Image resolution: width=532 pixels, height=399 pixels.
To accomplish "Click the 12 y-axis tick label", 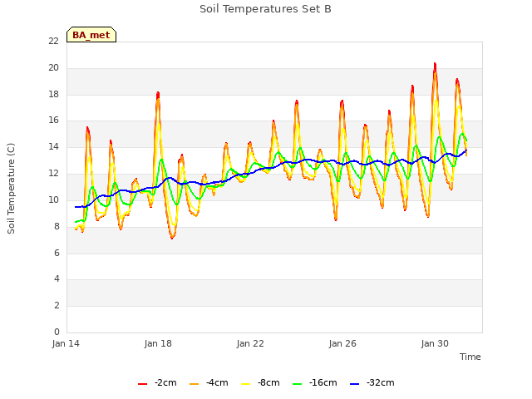I will (53, 173).
